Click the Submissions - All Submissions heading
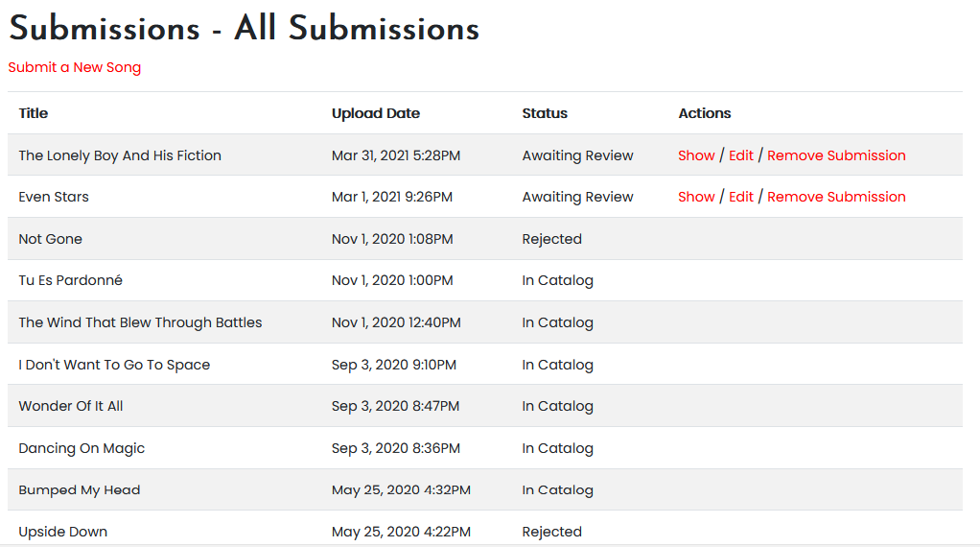980x547 pixels. click(244, 29)
